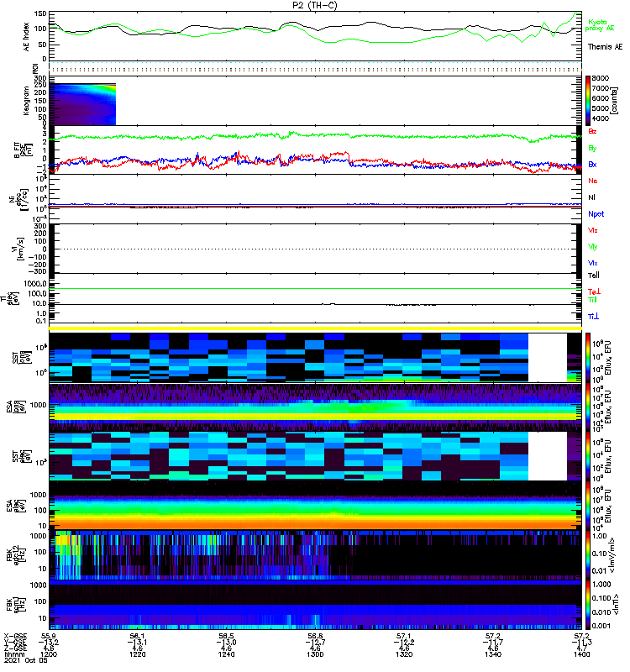Click the colored Keogram image in its panel
630x672 pixels.
point(82,104)
